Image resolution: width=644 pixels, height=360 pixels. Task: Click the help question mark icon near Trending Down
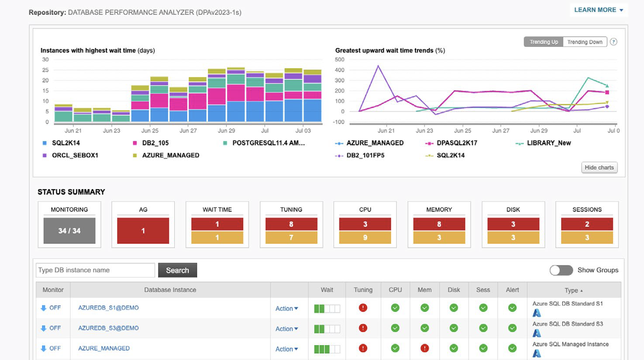coord(613,42)
